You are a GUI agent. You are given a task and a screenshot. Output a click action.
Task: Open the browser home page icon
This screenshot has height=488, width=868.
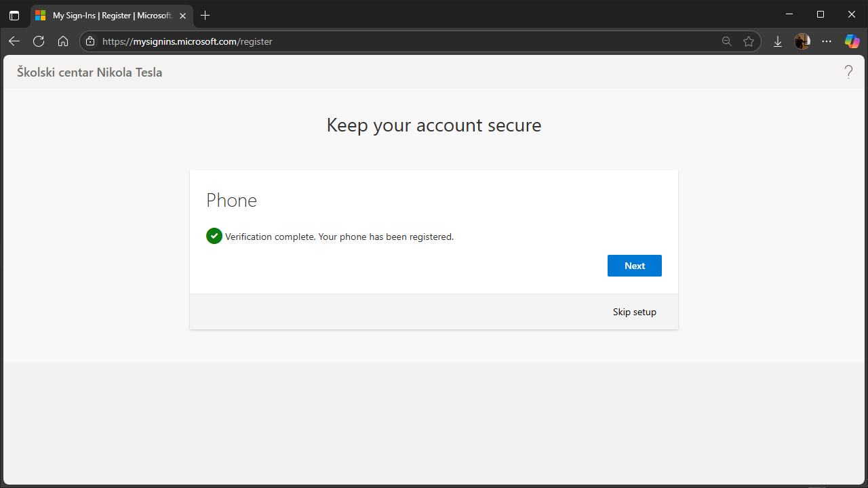(63, 41)
